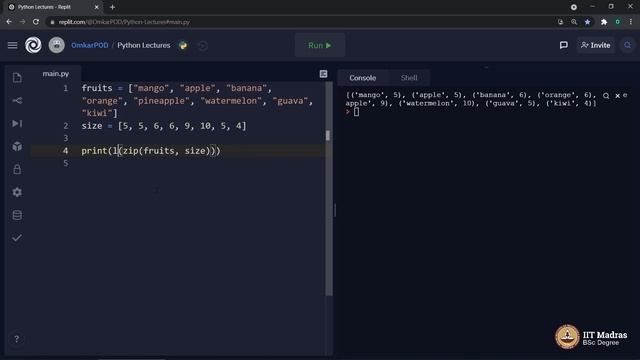Open the history icon beside project name
The image size is (640, 360).
[x=203, y=46]
